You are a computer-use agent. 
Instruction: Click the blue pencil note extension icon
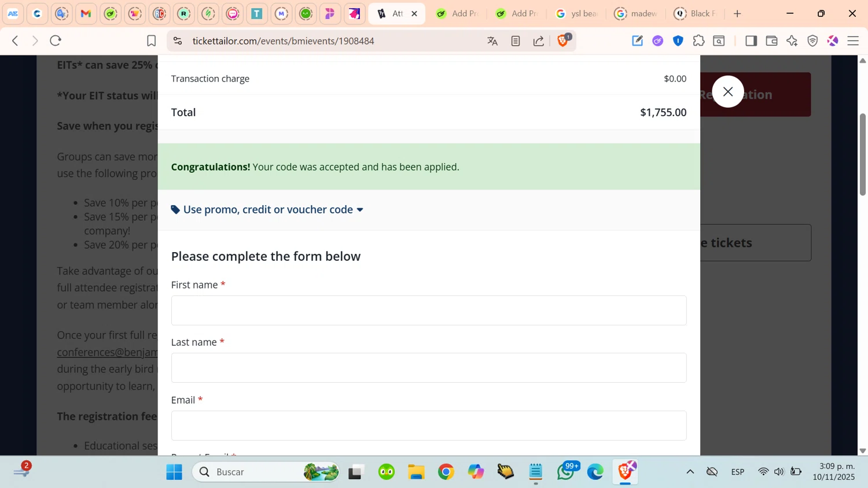click(x=637, y=41)
